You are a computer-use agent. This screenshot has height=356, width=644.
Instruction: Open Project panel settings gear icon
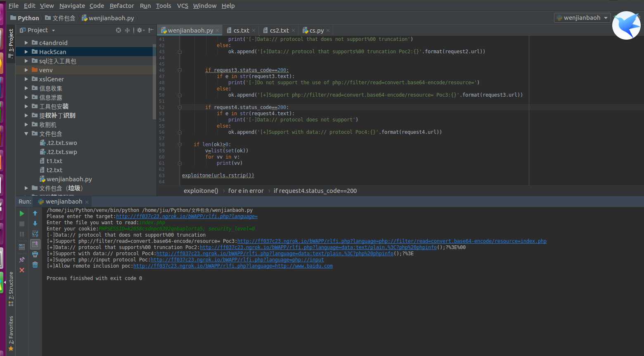[x=140, y=30]
